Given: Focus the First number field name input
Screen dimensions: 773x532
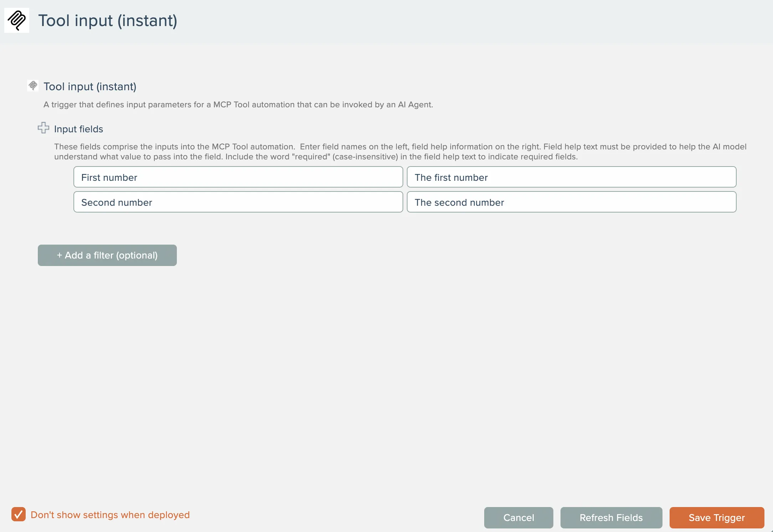Looking at the screenshot, I should [238, 177].
